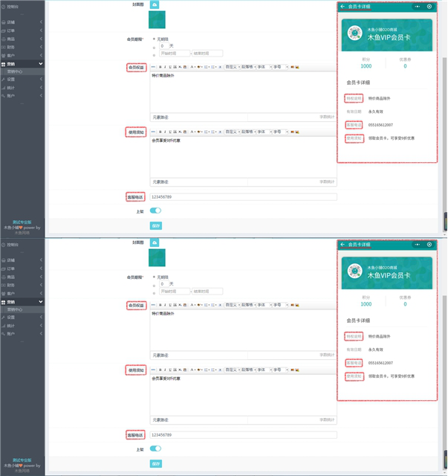Click 保存 button in bottom form
The height and width of the screenshot is (476, 448).
156,463
